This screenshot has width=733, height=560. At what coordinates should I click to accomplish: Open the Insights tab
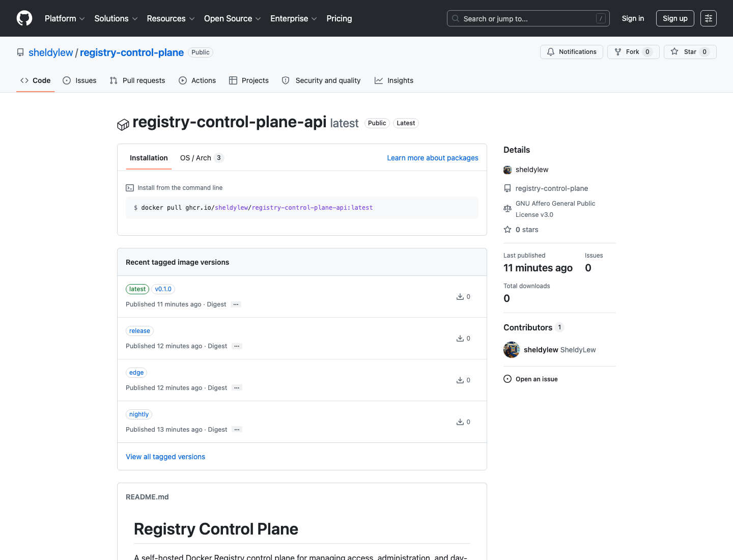[x=394, y=80]
